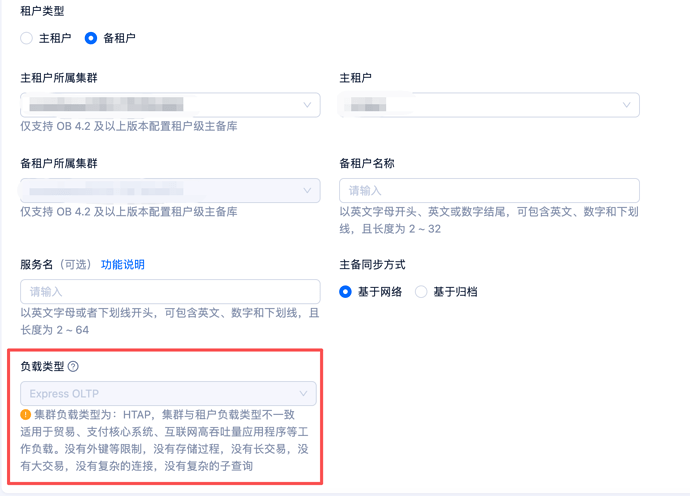Click the hint 仅支持 OB 4.2 under 主租户所属集群
This screenshot has height=496, width=690.
click(129, 126)
